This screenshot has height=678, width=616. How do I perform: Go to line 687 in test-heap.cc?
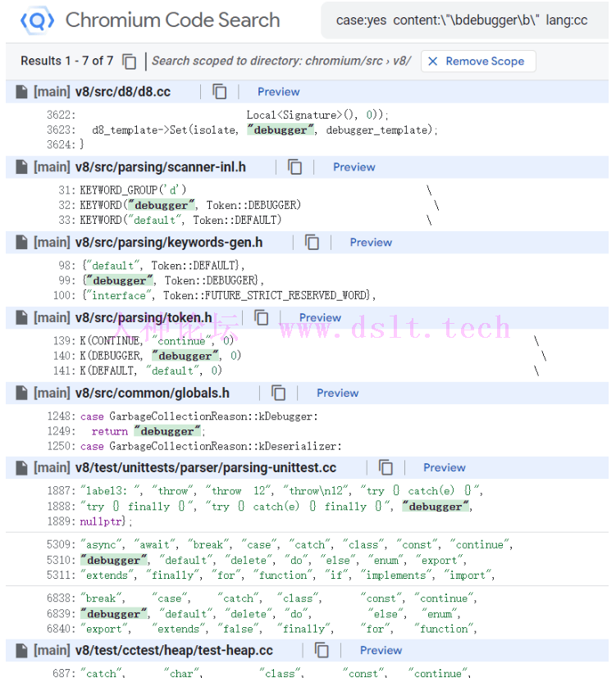click(64, 673)
